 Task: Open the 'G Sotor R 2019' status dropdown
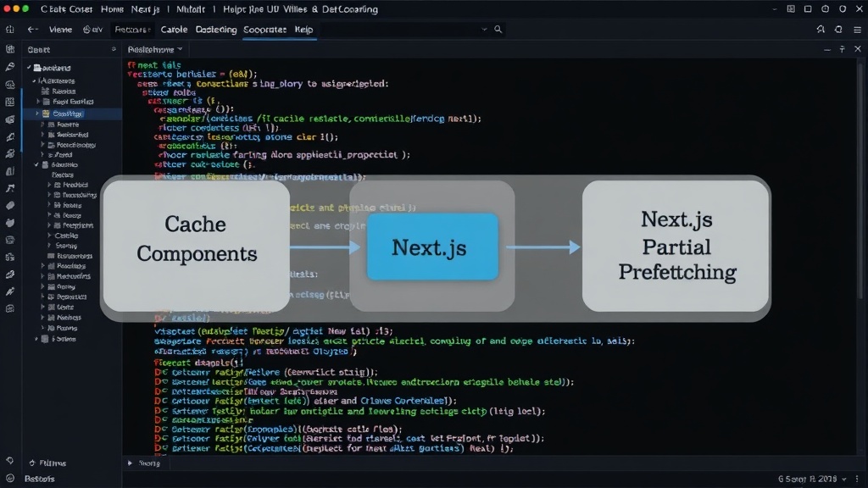click(x=812, y=479)
